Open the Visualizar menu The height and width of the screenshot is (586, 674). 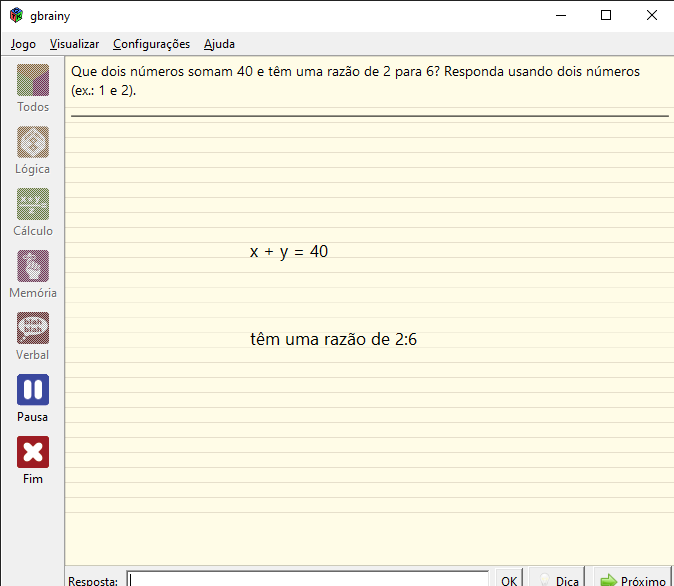74,44
